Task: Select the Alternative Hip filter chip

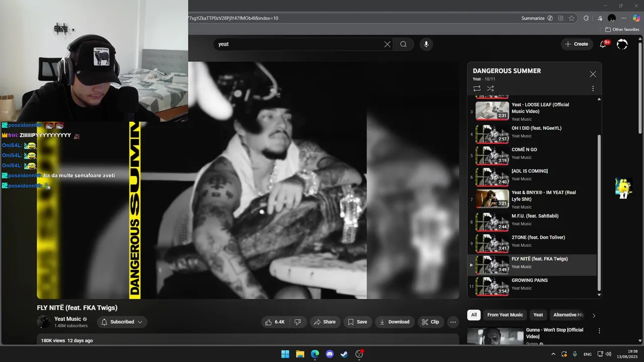Action: coord(568,315)
